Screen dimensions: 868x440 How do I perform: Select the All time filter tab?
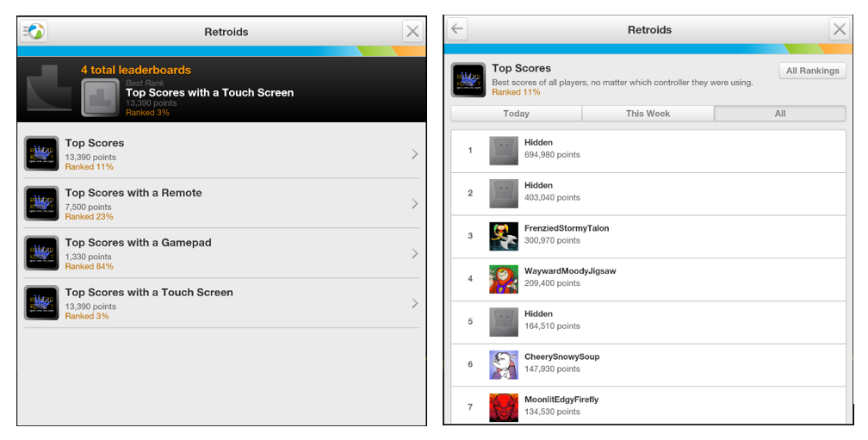pos(780,114)
